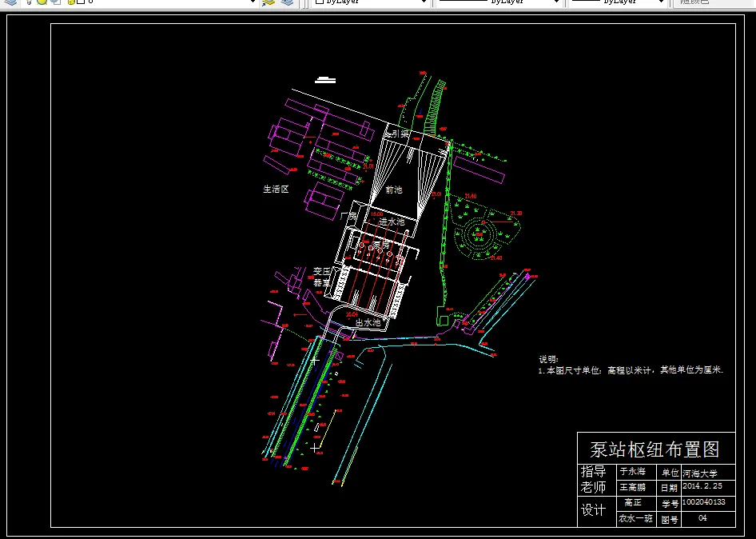Expand the layer list dropdown arrow
Viewport: 756px width, 539px height.
coord(253,2)
